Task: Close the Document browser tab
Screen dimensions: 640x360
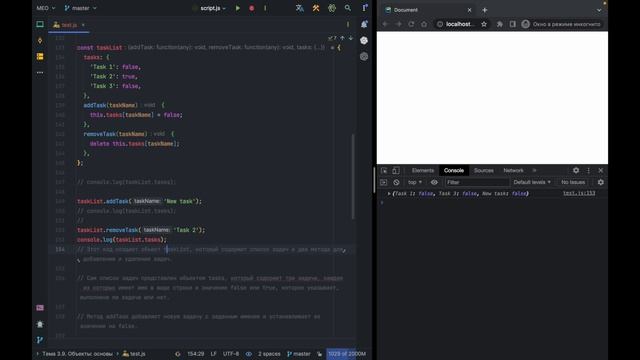Action: point(469,10)
